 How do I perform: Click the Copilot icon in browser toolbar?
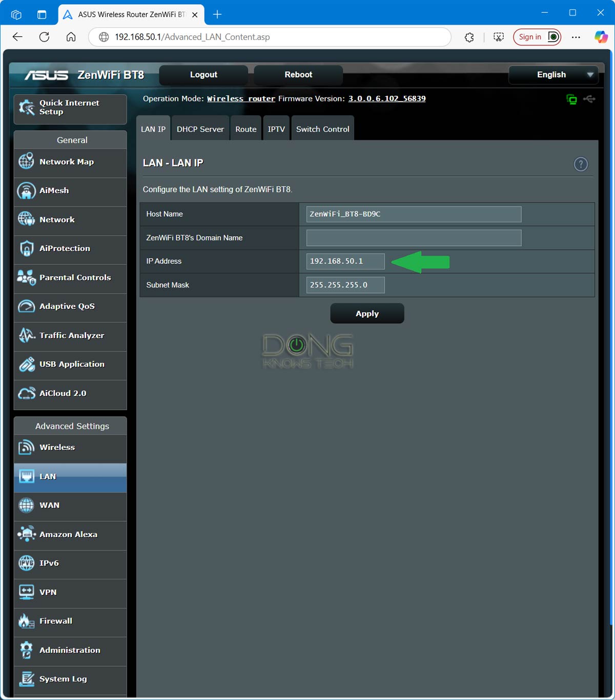point(601,37)
